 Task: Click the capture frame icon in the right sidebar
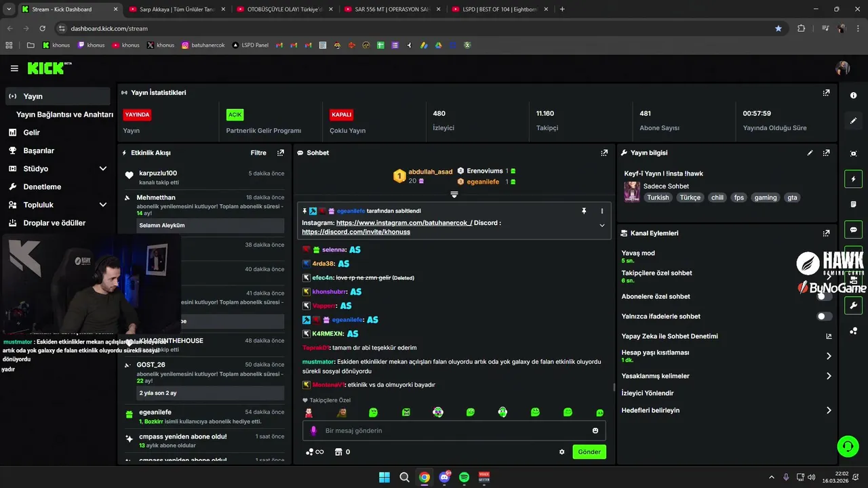[853, 154]
